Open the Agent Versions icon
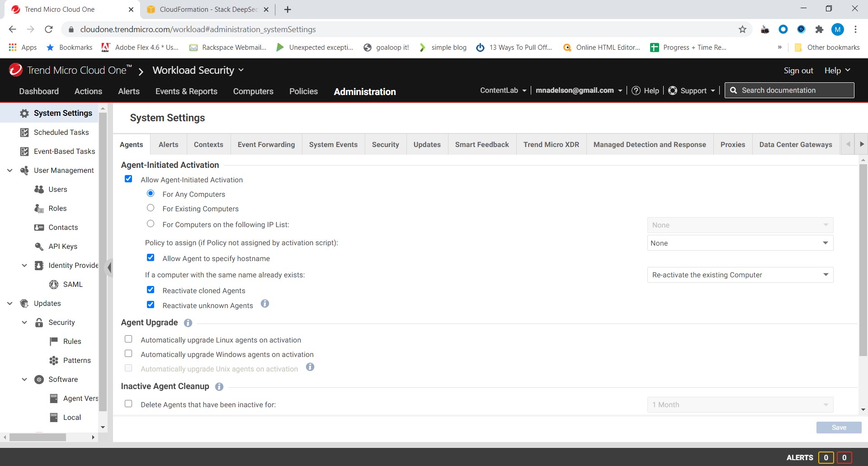The height and width of the screenshot is (466, 868). [54, 398]
